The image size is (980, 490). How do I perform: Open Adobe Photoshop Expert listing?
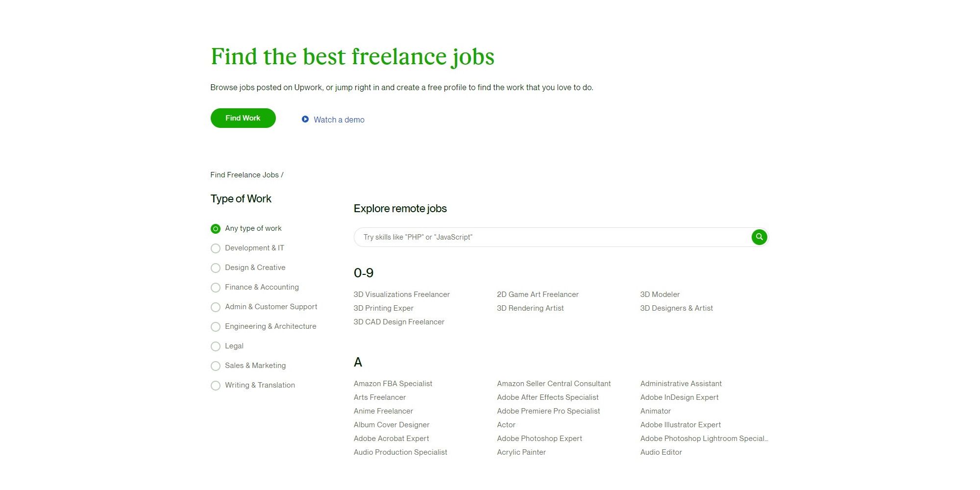[539, 439]
